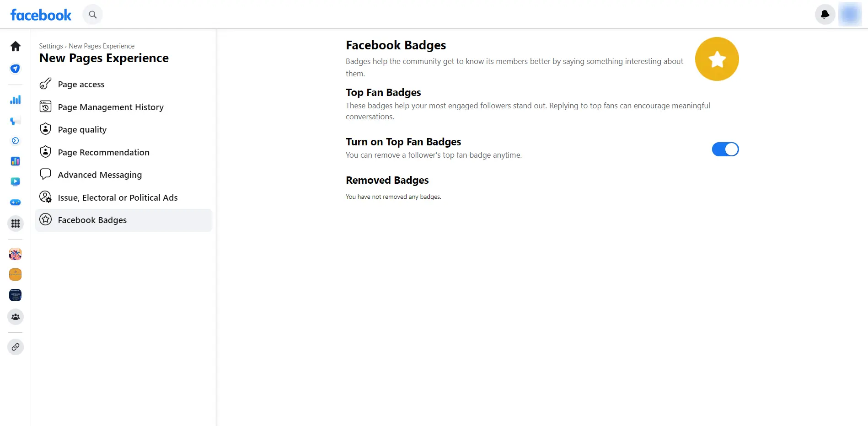The width and height of the screenshot is (868, 426).
Task: Select the Insights bar chart icon
Action: tap(15, 100)
